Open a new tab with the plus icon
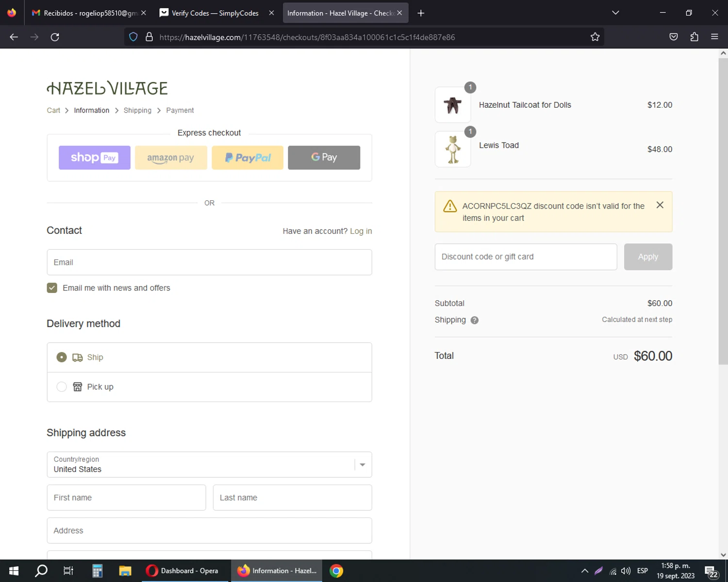This screenshot has height=582, width=728. (421, 13)
